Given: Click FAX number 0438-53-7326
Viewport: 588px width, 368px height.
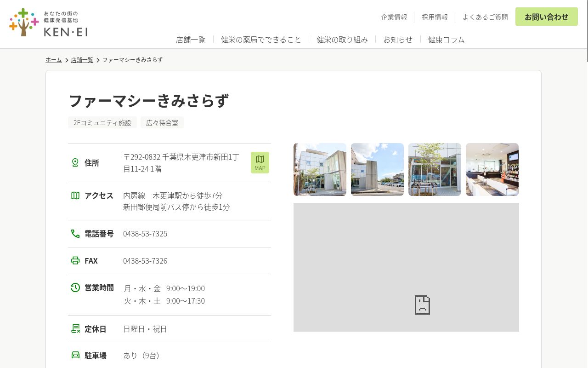Looking at the screenshot, I should pyautogui.click(x=145, y=261).
